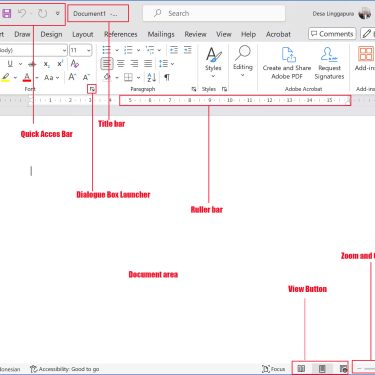
Task: Open the Comments pane
Action: click(332, 34)
